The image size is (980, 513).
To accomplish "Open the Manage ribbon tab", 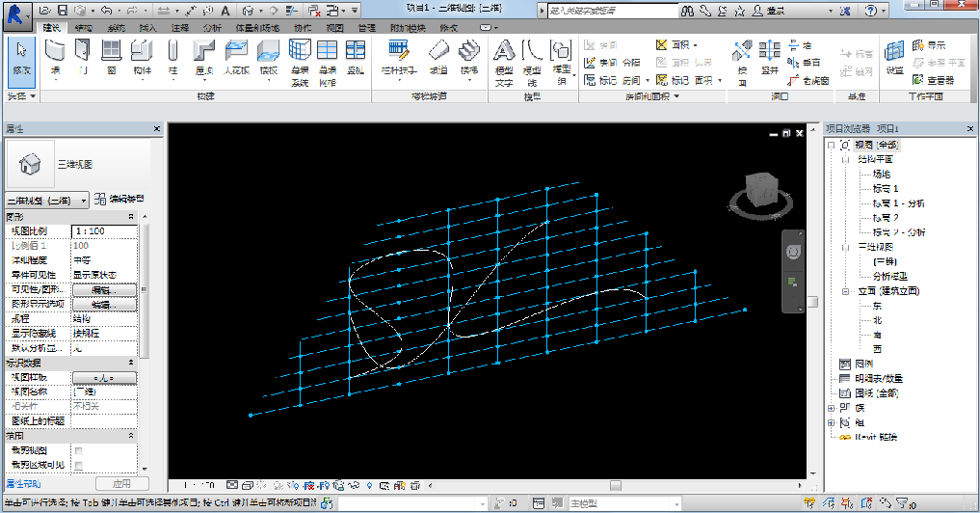I will 366,28.
